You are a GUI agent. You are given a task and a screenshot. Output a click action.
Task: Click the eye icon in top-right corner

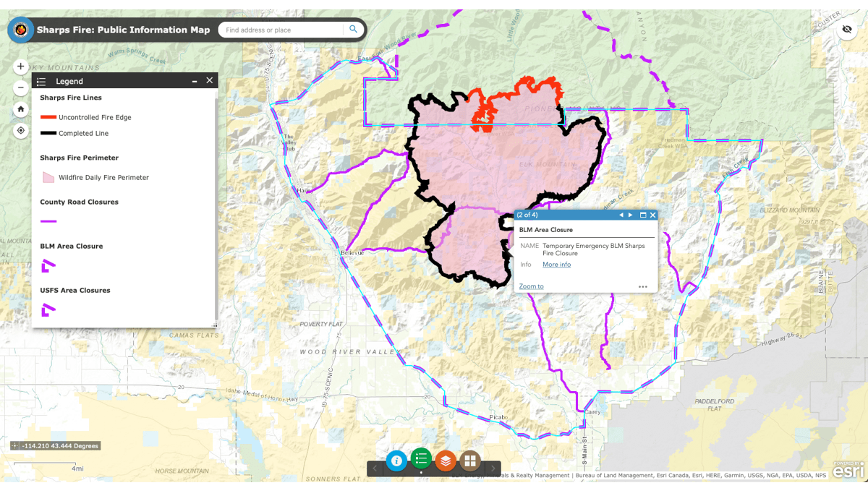pos(846,30)
